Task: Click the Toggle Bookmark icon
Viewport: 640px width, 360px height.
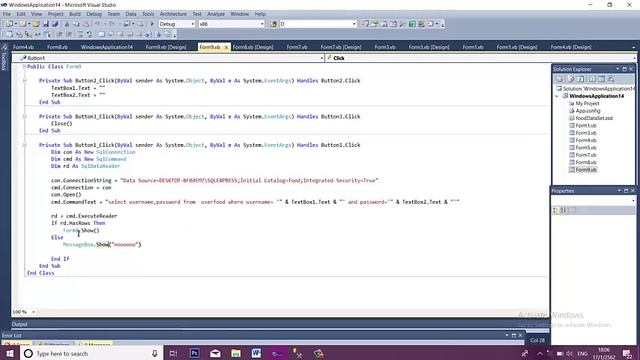Action: click(101, 34)
